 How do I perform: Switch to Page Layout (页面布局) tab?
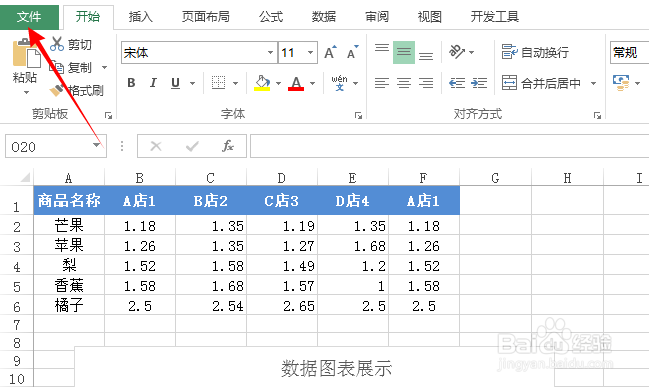coord(206,17)
